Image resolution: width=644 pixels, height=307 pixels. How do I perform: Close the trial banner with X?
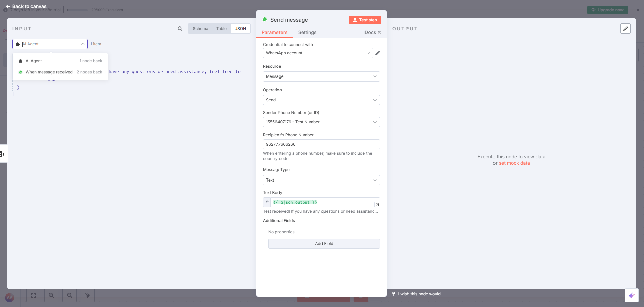[x=638, y=10]
